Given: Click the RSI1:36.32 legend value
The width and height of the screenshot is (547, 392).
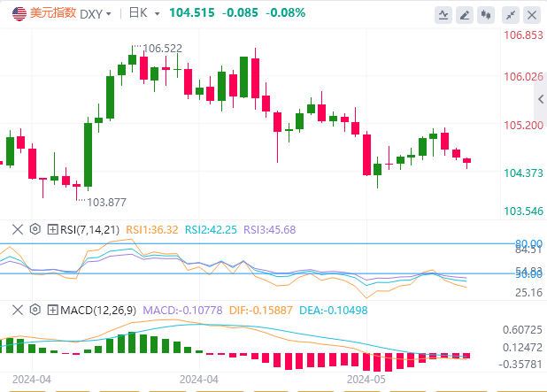Looking at the screenshot, I should (x=155, y=229).
